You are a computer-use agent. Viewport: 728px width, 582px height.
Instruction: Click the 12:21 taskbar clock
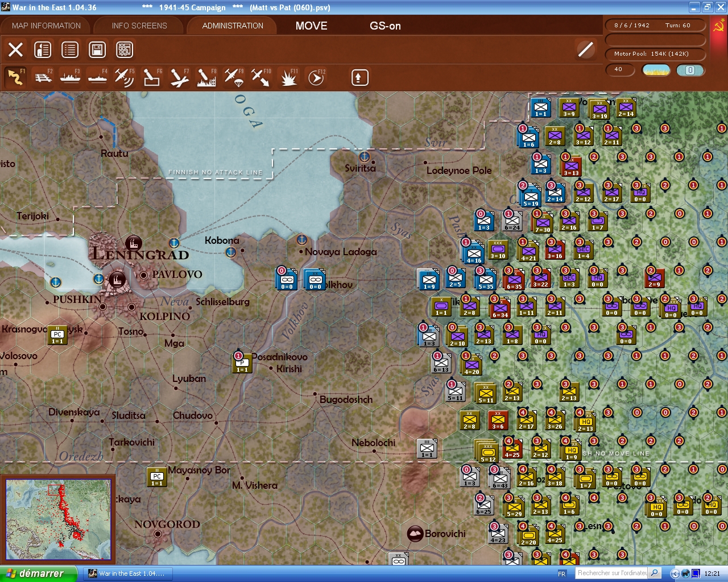tap(712, 573)
